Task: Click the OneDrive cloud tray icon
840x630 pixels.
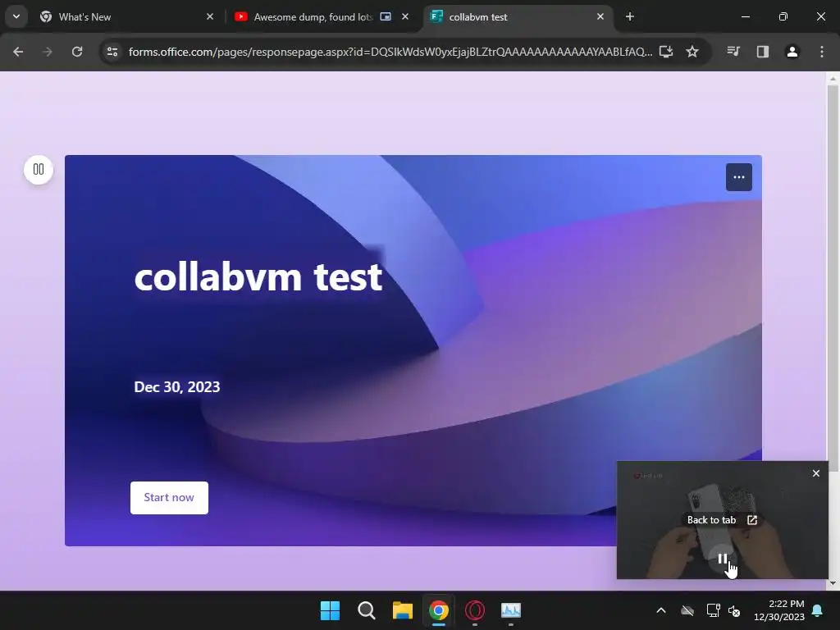Action: click(687, 610)
